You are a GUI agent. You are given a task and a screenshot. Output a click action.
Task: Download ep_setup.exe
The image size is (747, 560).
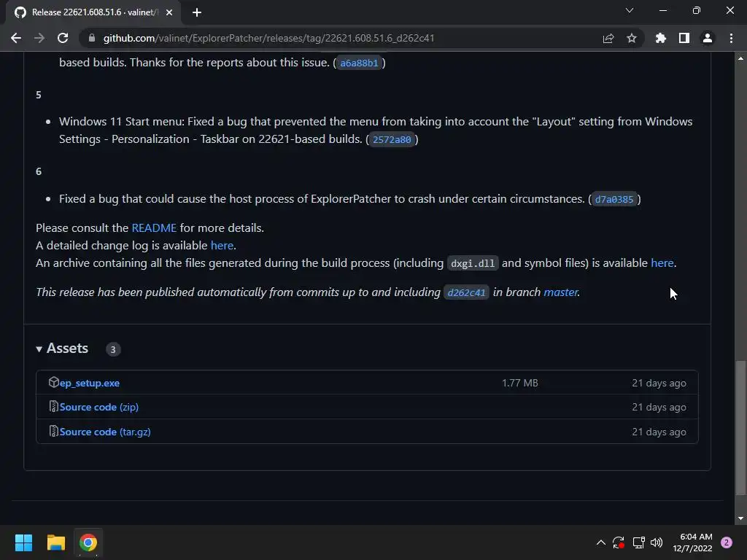click(x=90, y=383)
